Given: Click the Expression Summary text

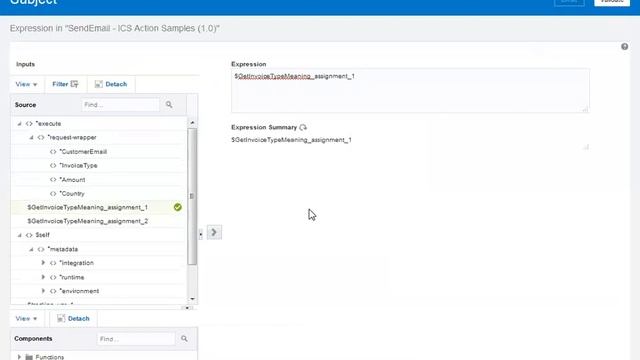Looking at the screenshot, I should pyautogui.click(x=291, y=140).
